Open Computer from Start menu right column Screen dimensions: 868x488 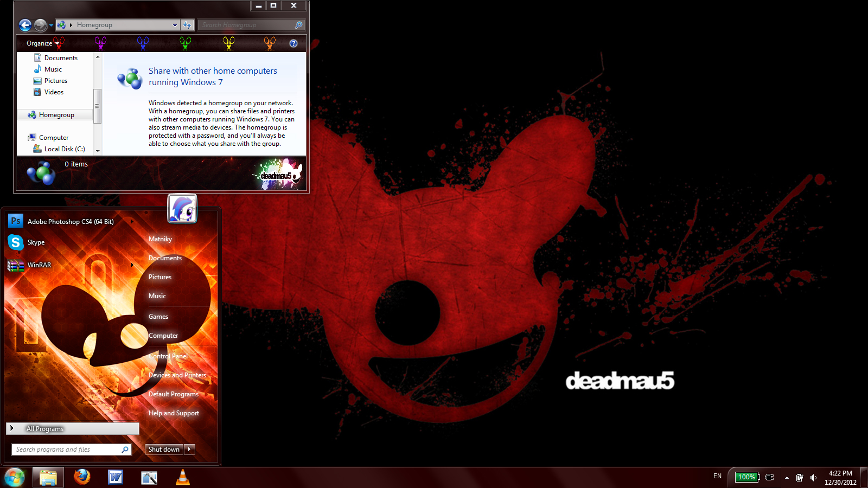click(x=163, y=336)
